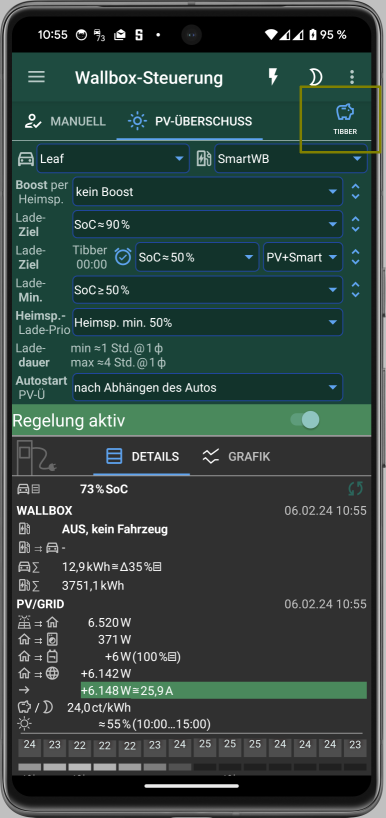
Task: Tap the house-to-battery icon beside +6 W
Action: coord(37,657)
